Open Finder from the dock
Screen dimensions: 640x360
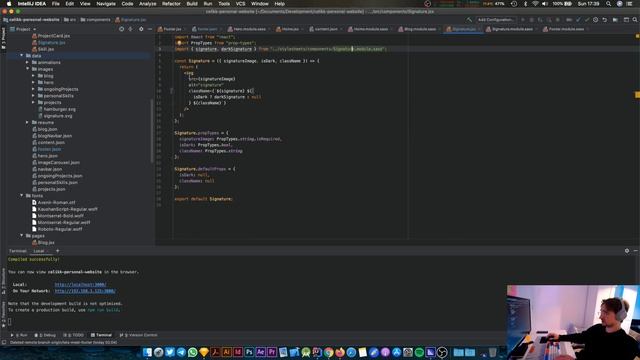click(147, 352)
